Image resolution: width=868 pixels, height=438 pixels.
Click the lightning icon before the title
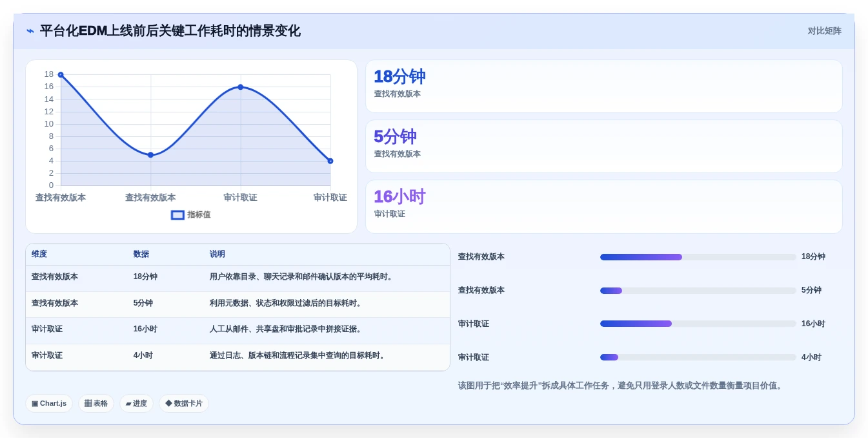tap(30, 31)
